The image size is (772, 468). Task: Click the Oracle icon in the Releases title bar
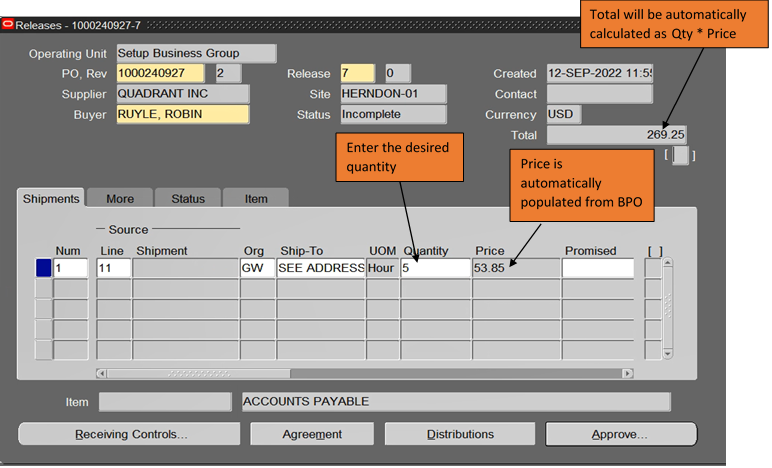coord(9,24)
